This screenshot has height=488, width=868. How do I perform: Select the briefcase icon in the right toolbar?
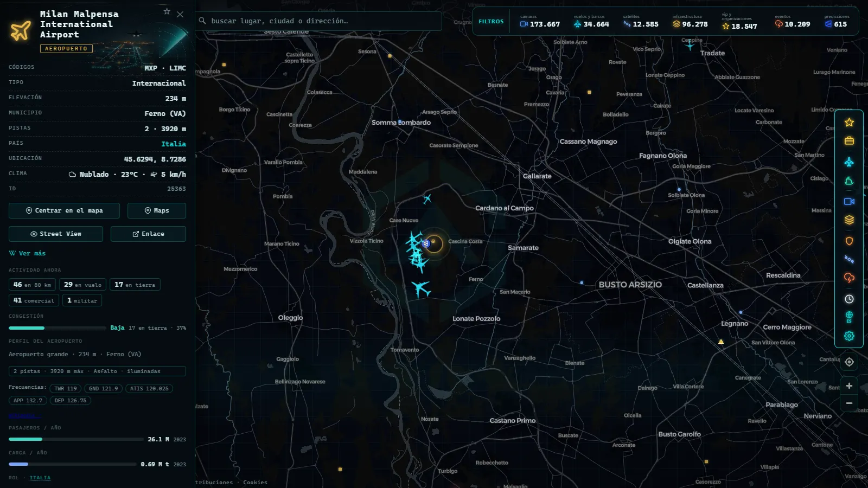(849, 141)
